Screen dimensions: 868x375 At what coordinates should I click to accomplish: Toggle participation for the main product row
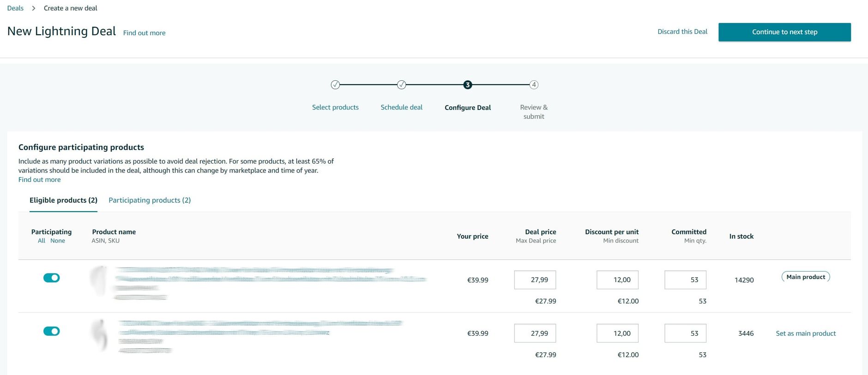(x=51, y=278)
